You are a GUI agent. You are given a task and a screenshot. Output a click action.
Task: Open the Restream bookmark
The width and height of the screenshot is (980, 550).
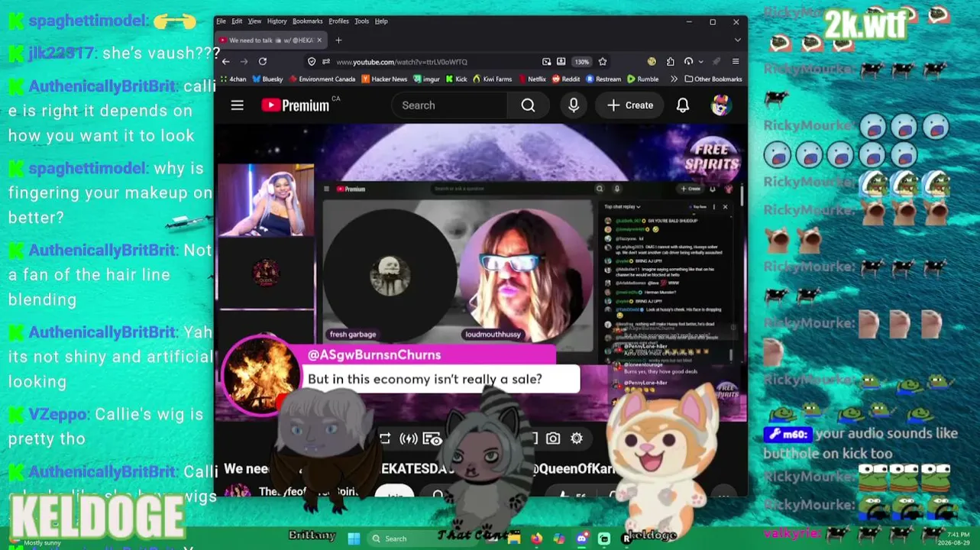[603, 79]
